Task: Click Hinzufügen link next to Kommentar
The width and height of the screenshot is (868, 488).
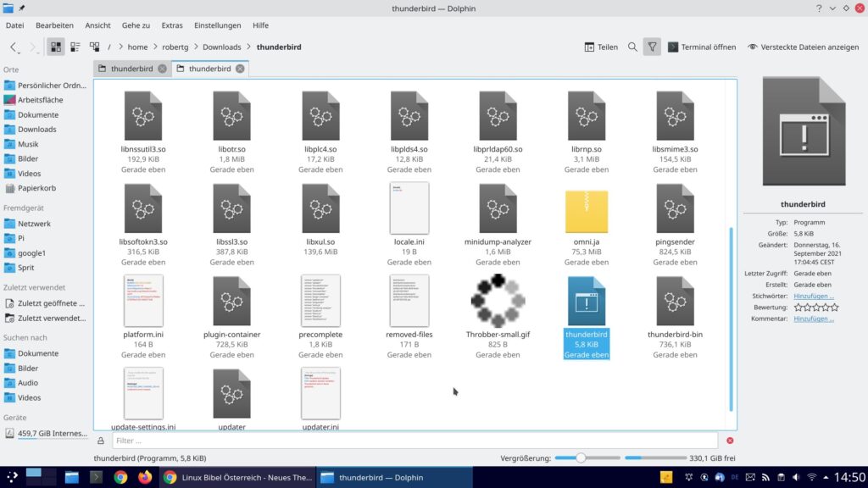Action: tap(814, 319)
